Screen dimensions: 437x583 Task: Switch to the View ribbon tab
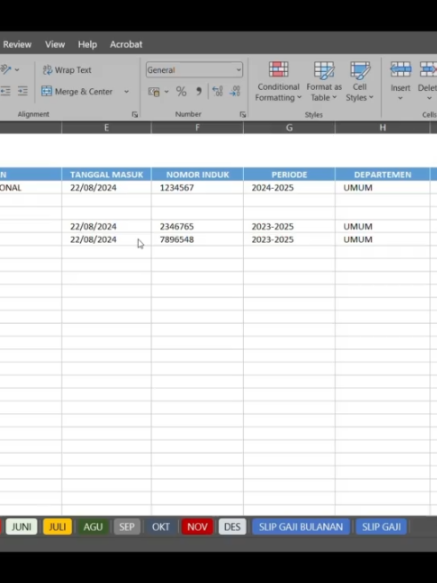click(x=55, y=44)
